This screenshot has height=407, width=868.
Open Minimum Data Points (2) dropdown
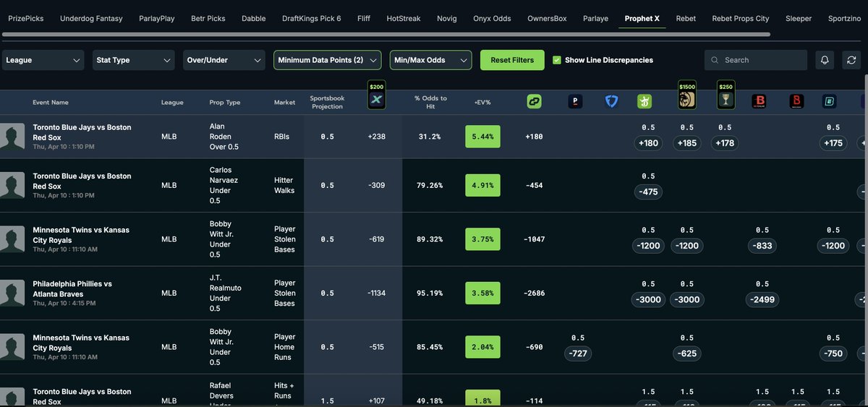pos(328,60)
